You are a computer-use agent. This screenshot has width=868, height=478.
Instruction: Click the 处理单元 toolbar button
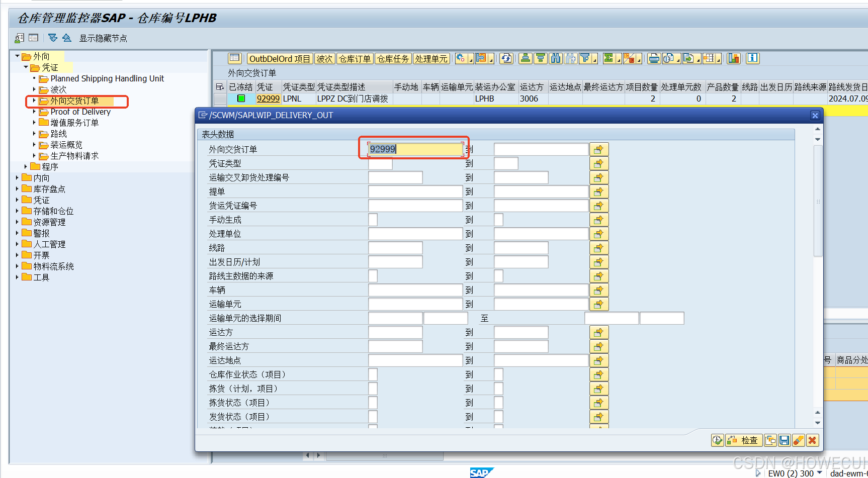431,59
